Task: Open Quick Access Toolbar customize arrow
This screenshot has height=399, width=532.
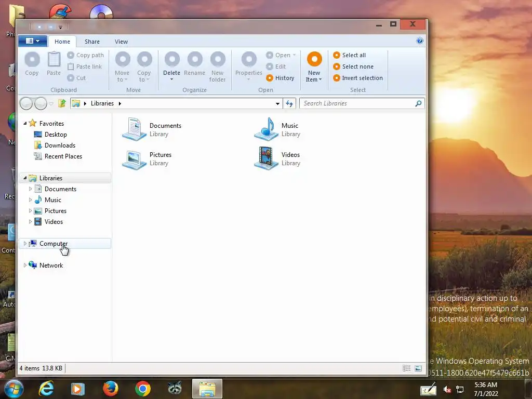Action: [x=60, y=27]
